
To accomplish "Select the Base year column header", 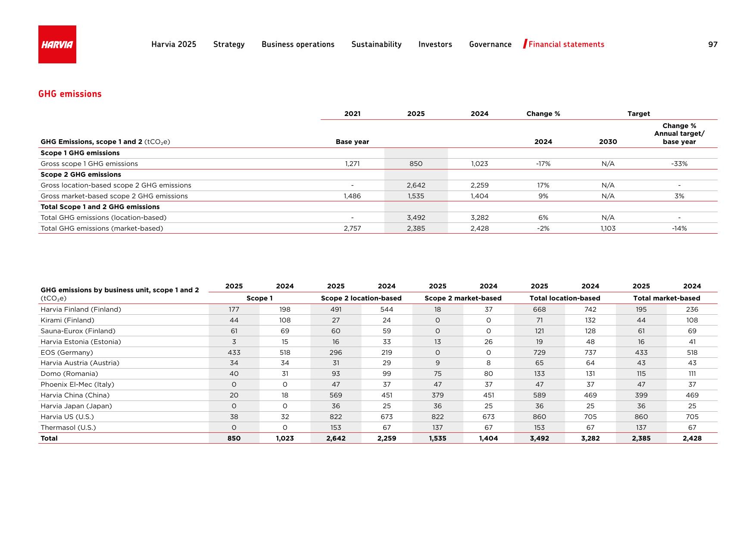I will [353, 142].
